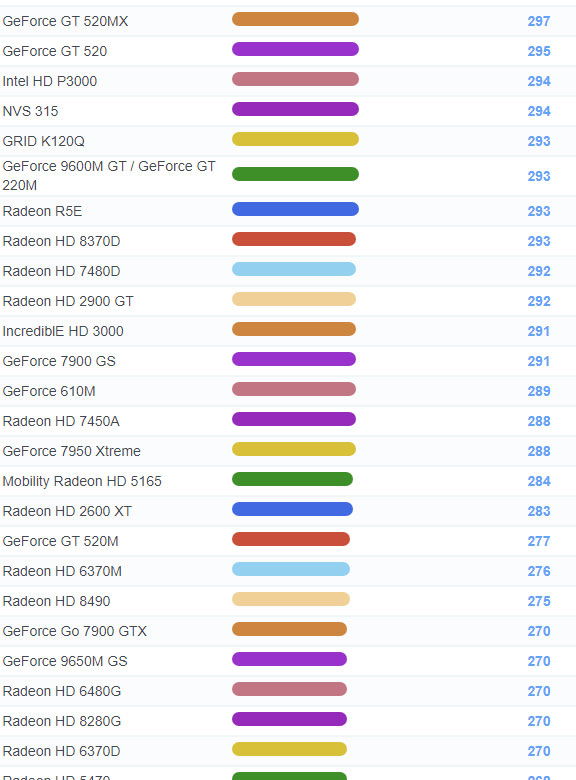This screenshot has height=780, width=576.
Task: Click score 270 for GeForce Go 7900 GTX
Action: tap(539, 631)
